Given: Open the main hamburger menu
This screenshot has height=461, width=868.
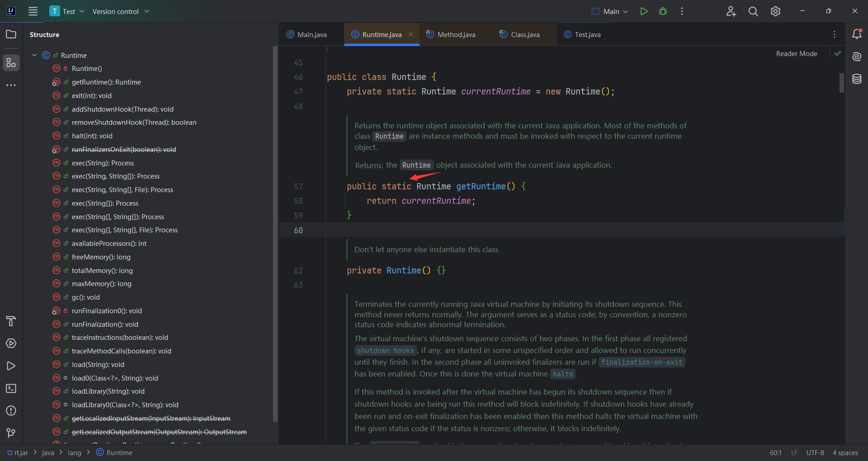Looking at the screenshot, I should [x=33, y=11].
